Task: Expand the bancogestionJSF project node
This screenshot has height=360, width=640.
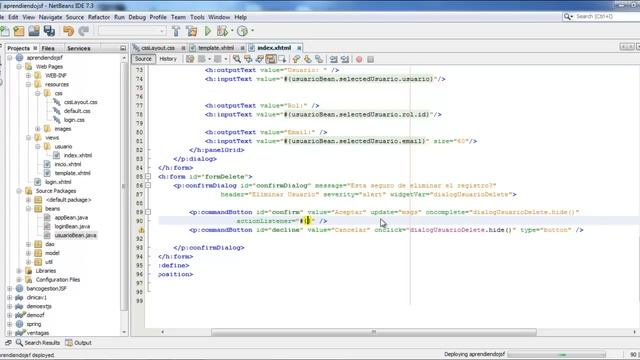Action: click(x=9, y=289)
